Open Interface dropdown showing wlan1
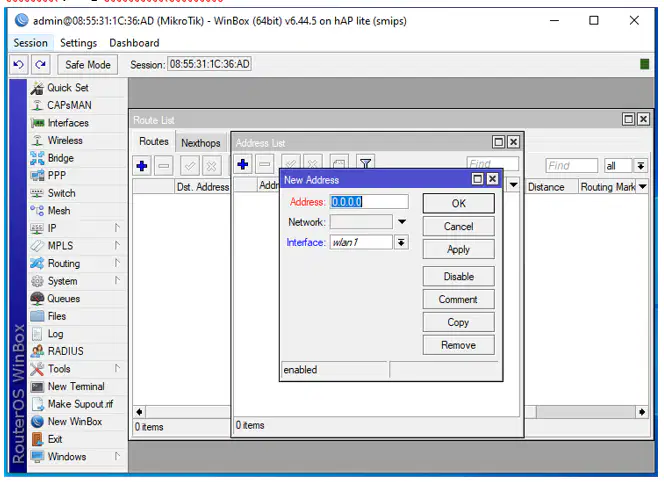 [401, 242]
